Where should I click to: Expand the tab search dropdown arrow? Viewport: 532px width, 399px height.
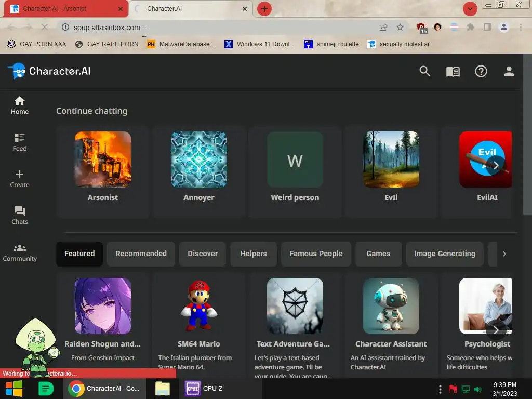470,9
